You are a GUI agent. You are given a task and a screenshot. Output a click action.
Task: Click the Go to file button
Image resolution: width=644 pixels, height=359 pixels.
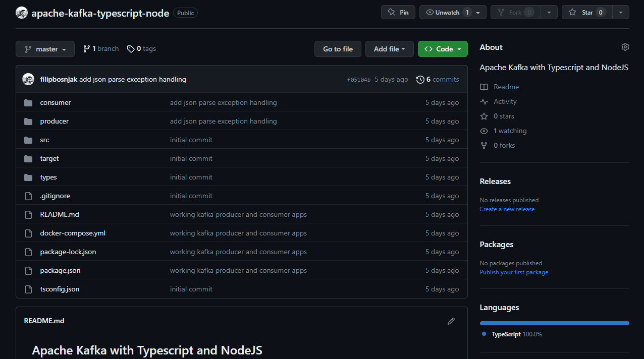tap(338, 49)
